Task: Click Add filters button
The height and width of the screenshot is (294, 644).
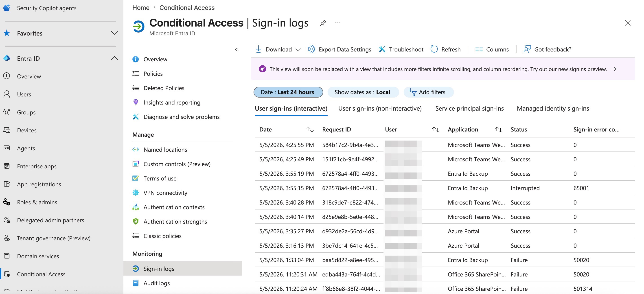Action: [x=428, y=92]
